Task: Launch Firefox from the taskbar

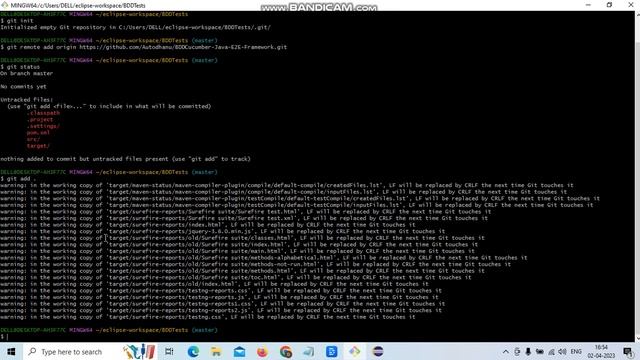Action: [262, 351]
